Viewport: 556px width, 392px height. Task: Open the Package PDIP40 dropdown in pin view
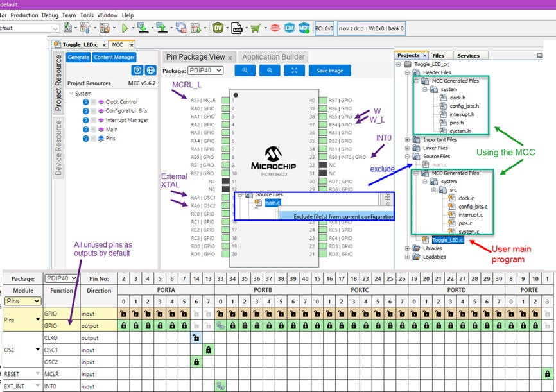pos(205,71)
